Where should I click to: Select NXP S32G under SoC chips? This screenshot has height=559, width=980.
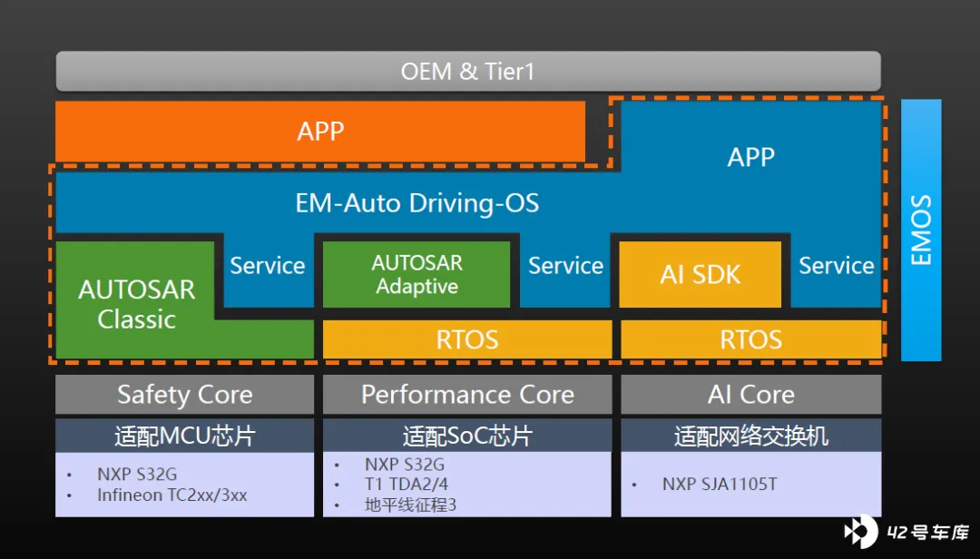405,465
